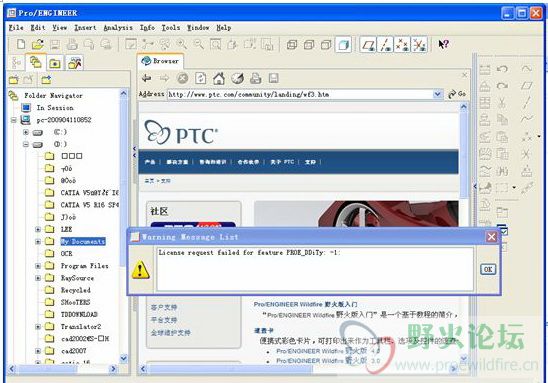Click the context-sensitive Help arrow icon
Image resolution: width=548 pixels, height=383 pixels.
[x=443, y=44]
